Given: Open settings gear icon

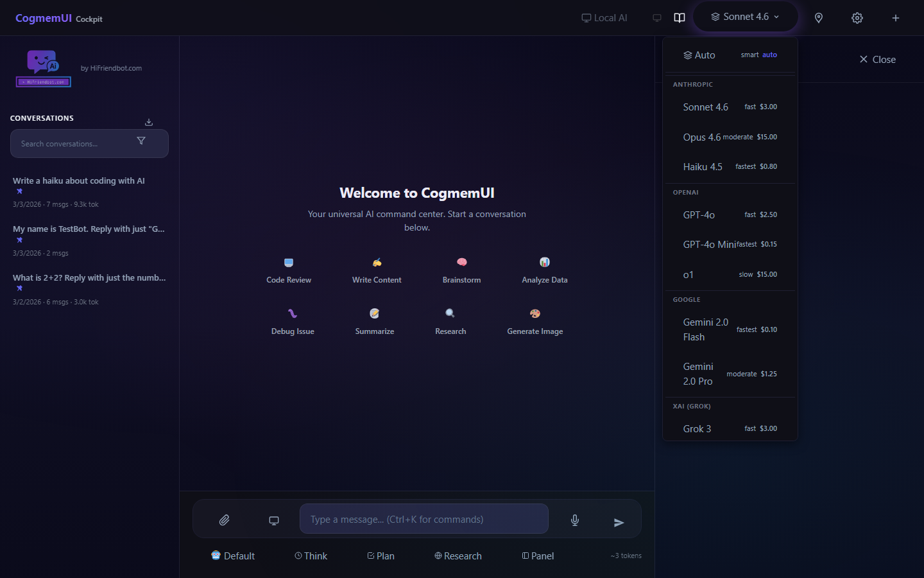Looking at the screenshot, I should coord(857,18).
